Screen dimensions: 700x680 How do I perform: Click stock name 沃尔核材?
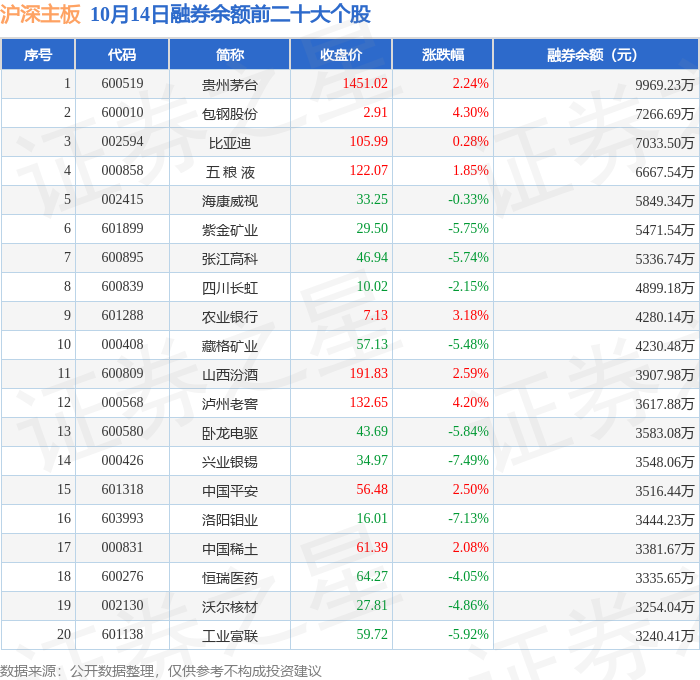[x=229, y=607]
